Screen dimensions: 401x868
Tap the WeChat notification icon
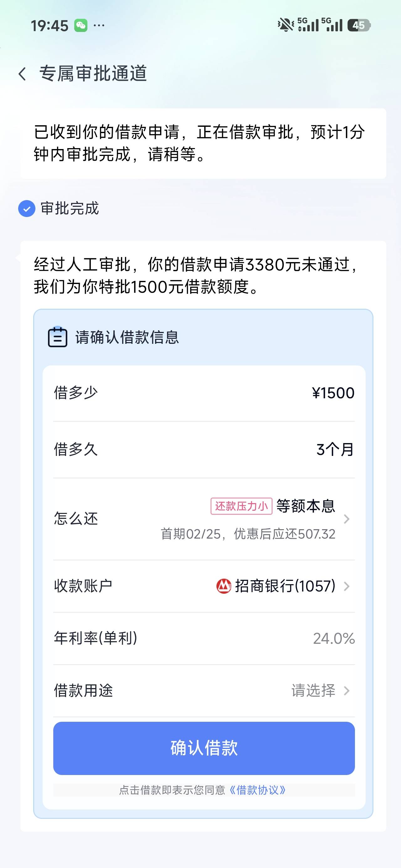tap(81, 26)
